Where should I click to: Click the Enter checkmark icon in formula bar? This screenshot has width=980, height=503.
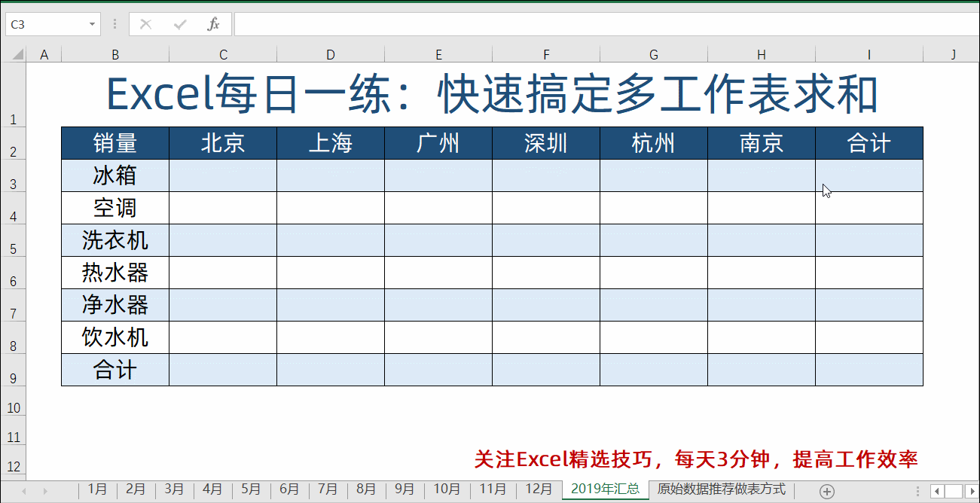click(180, 24)
